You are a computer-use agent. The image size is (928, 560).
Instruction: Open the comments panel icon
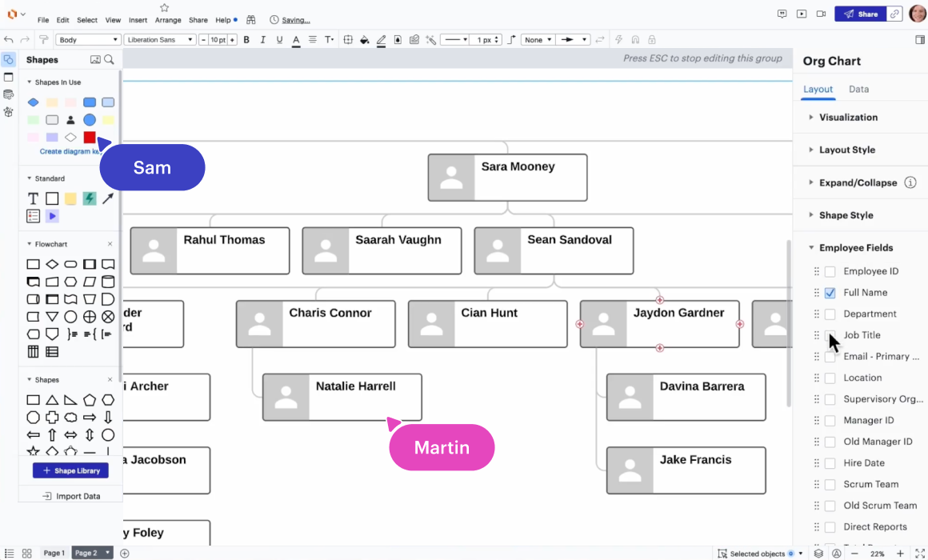782,14
